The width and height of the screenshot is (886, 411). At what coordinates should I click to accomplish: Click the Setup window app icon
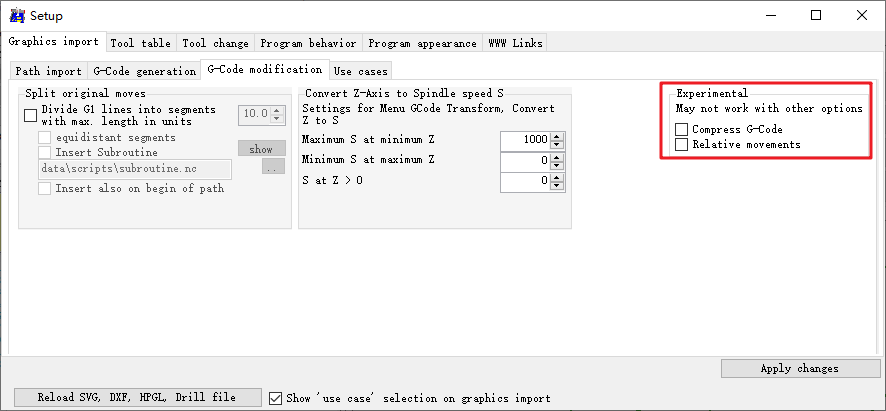click(15, 15)
